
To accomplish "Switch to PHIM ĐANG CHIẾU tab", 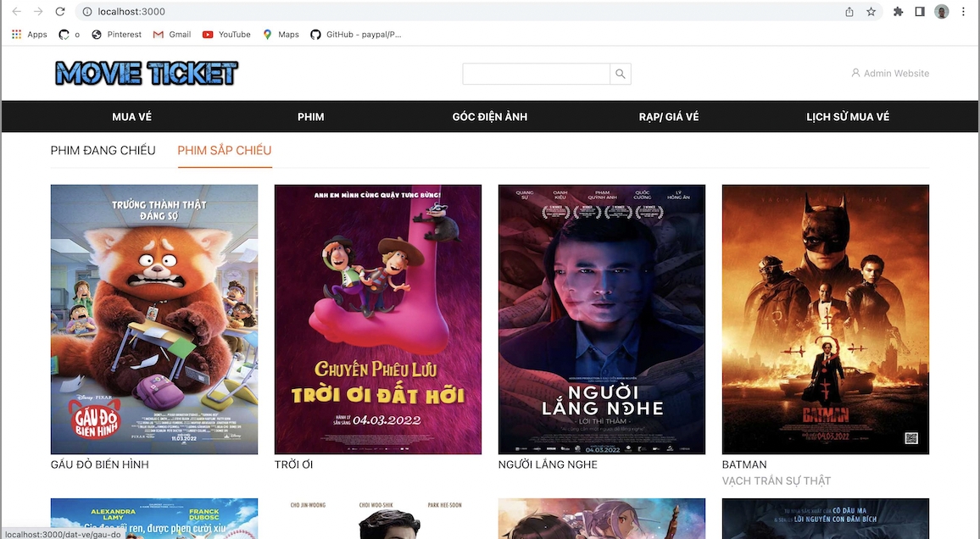I will point(103,151).
